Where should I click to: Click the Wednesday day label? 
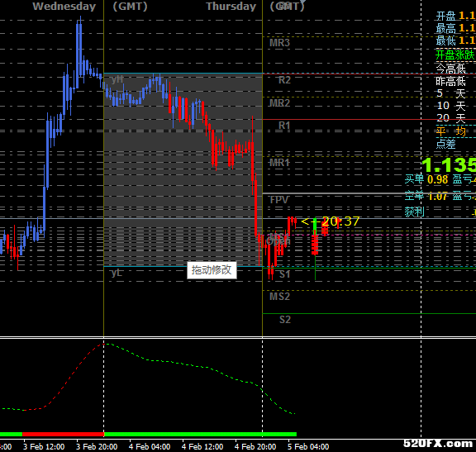point(64,7)
